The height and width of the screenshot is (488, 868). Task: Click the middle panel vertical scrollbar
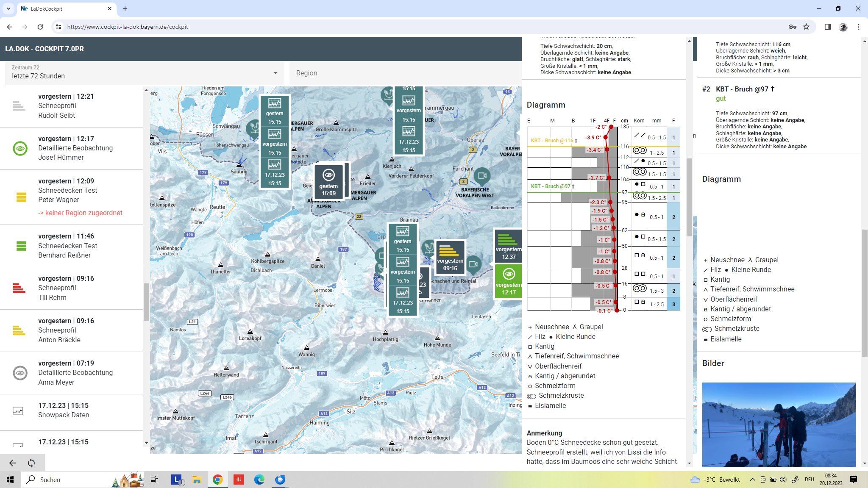point(689,197)
